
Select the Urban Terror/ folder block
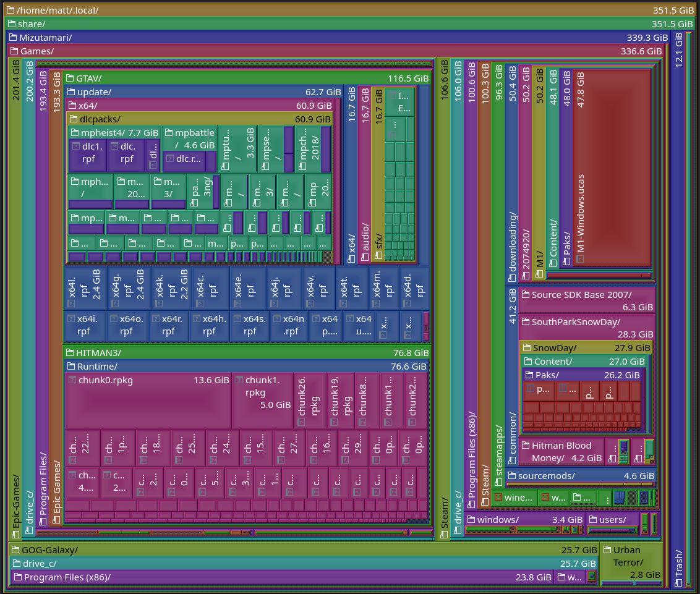(631, 562)
